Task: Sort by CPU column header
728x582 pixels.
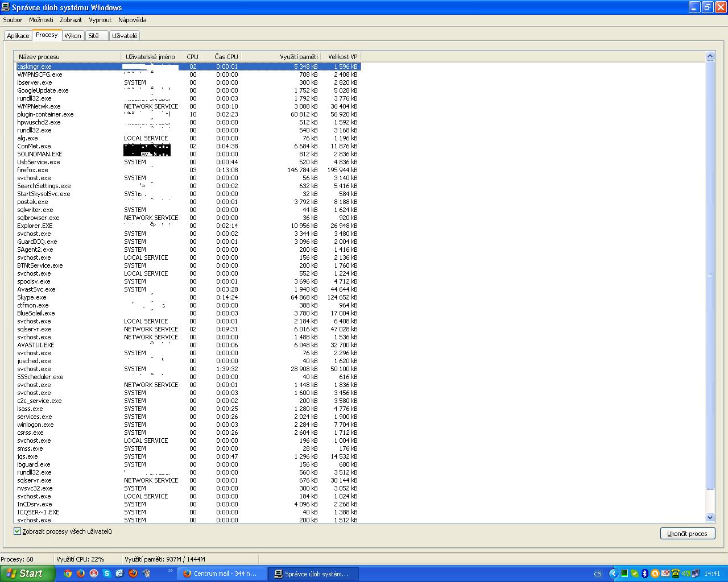Action: click(192, 57)
